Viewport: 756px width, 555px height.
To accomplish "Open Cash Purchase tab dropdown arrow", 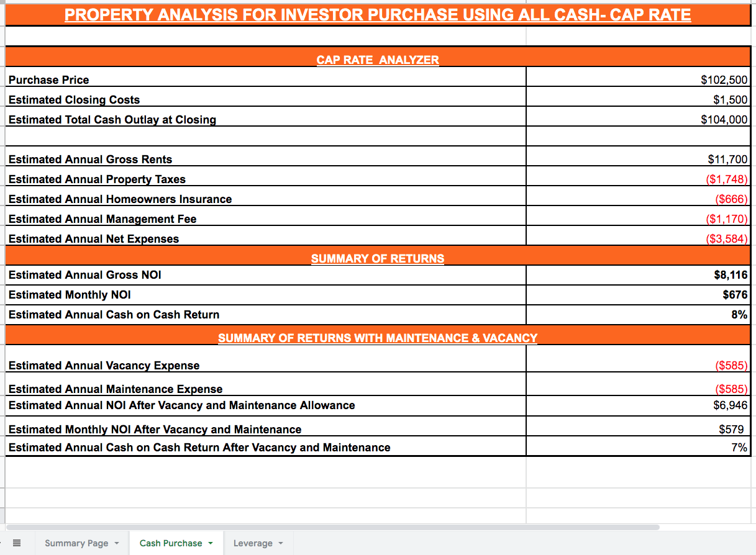I will pyautogui.click(x=211, y=543).
